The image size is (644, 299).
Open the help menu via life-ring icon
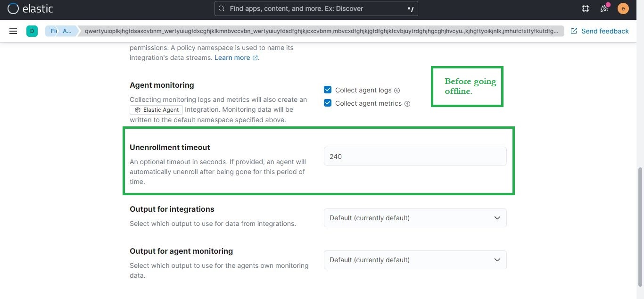tap(585, 8)
